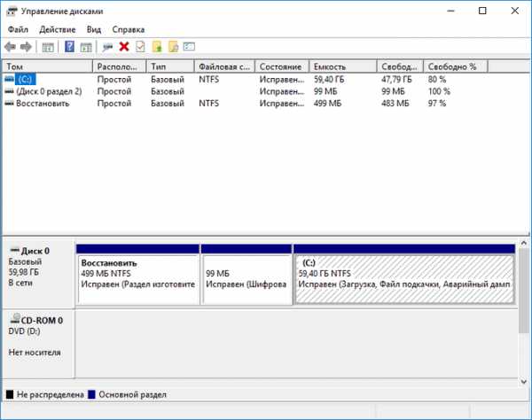The height and width of the screenshot is (420, 532).
Task: Open the blue Help question-mark icon
Action: coord(69,46)
